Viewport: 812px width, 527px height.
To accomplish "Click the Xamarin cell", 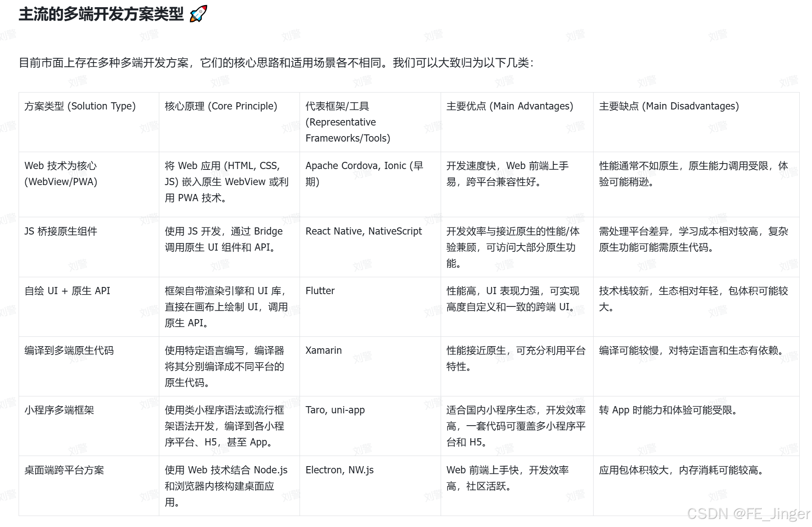I will tap(370, 366).
